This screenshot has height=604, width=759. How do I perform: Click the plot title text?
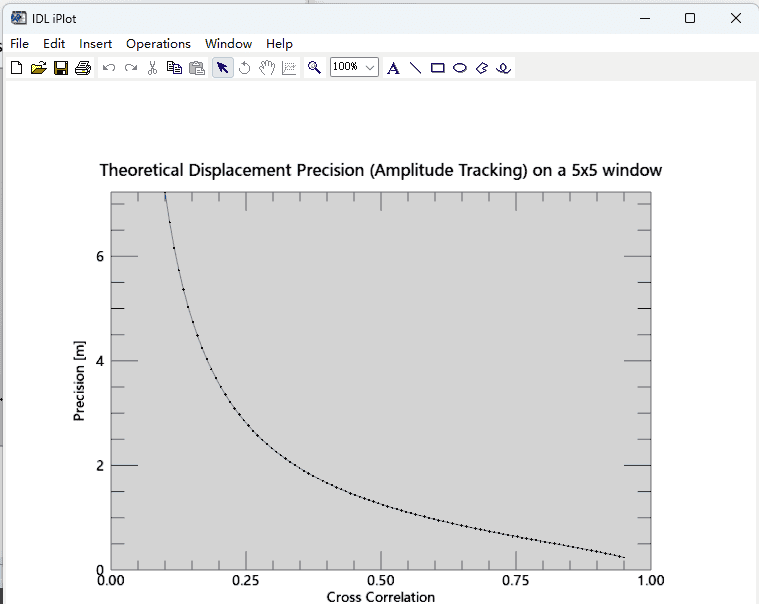(380, 171)
